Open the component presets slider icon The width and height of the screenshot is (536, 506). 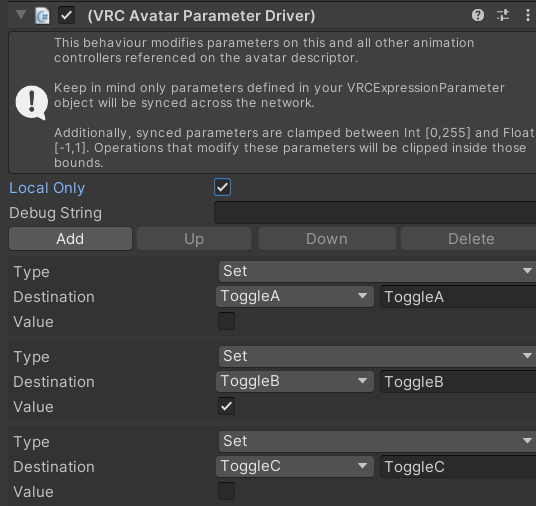pyautogui.click(x=502, y=15)
